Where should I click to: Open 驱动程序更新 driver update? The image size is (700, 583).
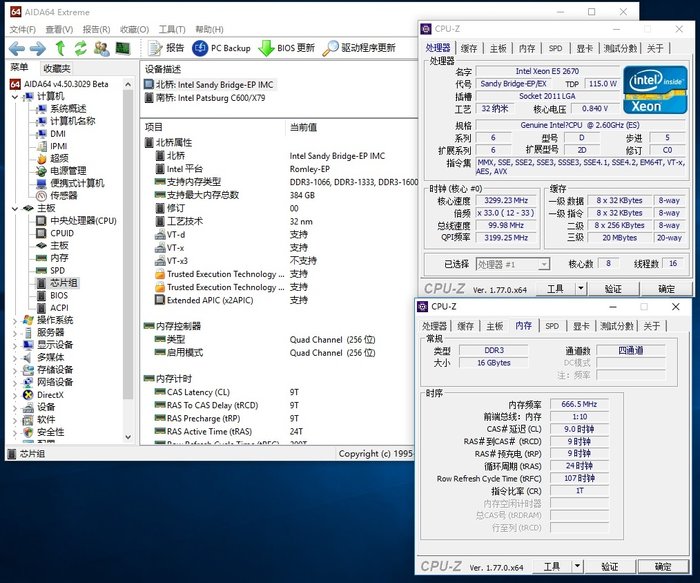pos(359,48)
